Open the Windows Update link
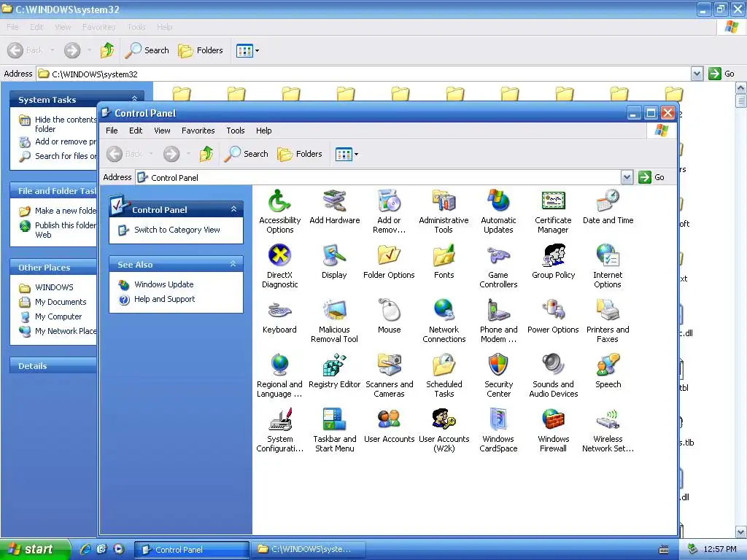 point(164,284)
